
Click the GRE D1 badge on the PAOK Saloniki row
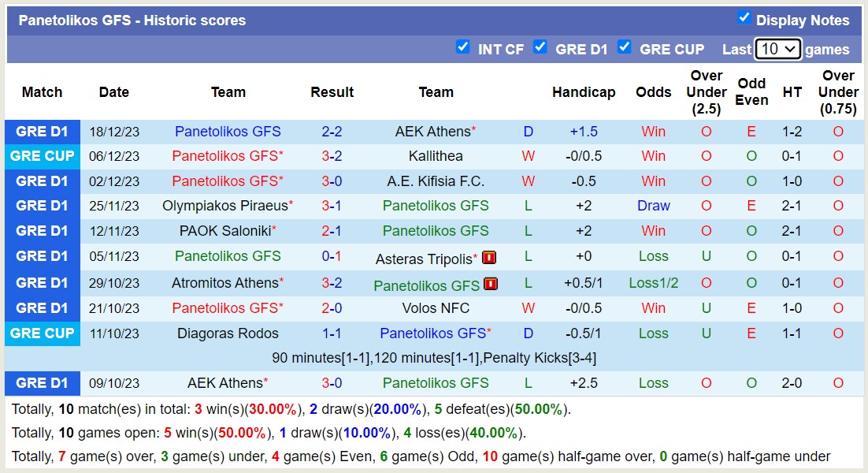pos(43,232)
